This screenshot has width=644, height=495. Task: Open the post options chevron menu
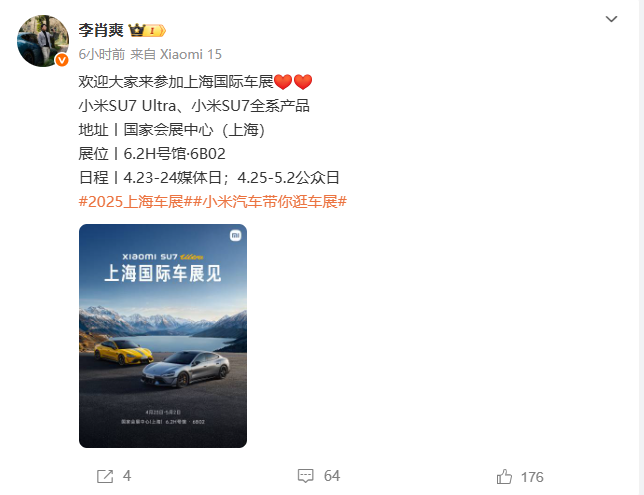(611, 19)
